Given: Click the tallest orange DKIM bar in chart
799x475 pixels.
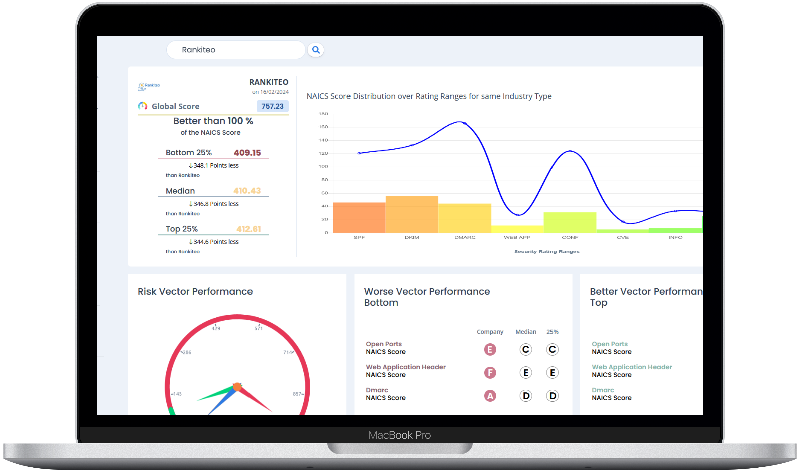Looking at the screenshot, I should tap(411, 214).
